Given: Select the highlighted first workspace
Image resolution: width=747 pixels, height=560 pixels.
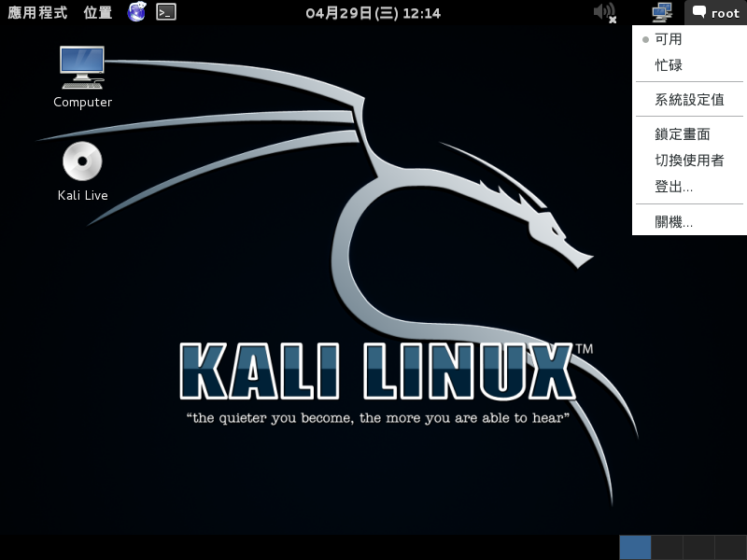Looking at the screenshot, I should click(x=635, y=547).
